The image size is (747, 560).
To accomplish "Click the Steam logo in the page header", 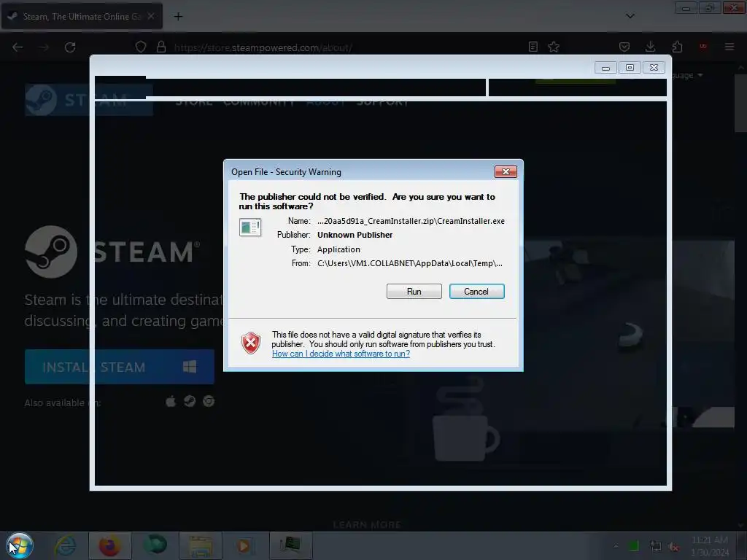I will pyautogui.click(x=88, y=100).
